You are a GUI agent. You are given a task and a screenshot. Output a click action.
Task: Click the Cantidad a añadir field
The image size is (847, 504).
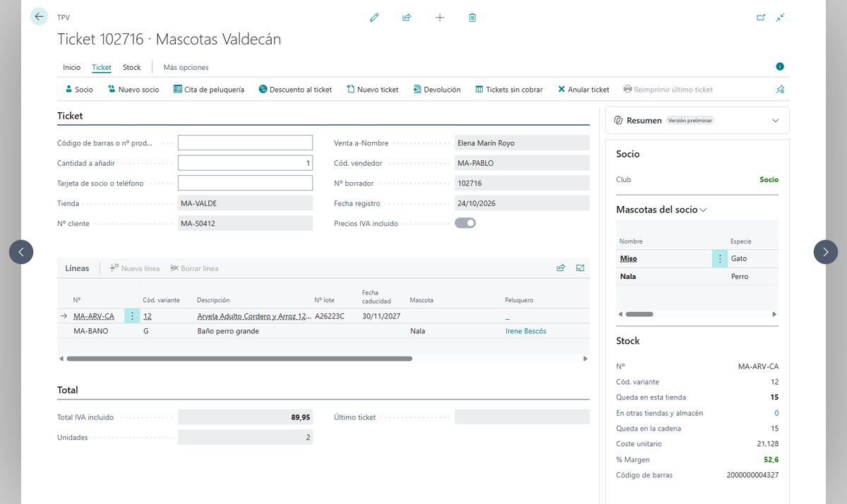pos(245,163)
